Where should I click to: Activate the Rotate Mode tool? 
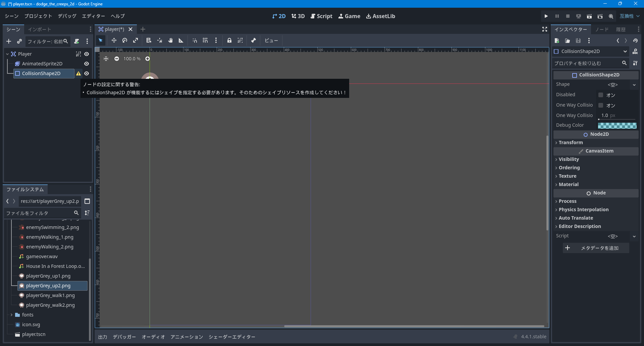(125, 41)
